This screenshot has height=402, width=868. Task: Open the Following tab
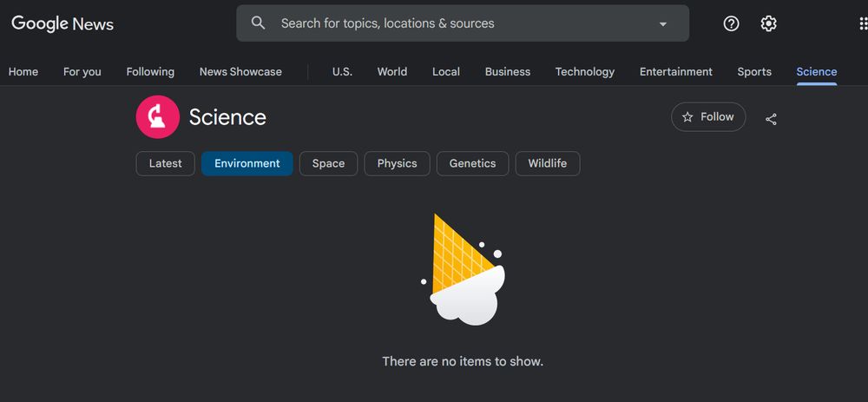point(150,72)
